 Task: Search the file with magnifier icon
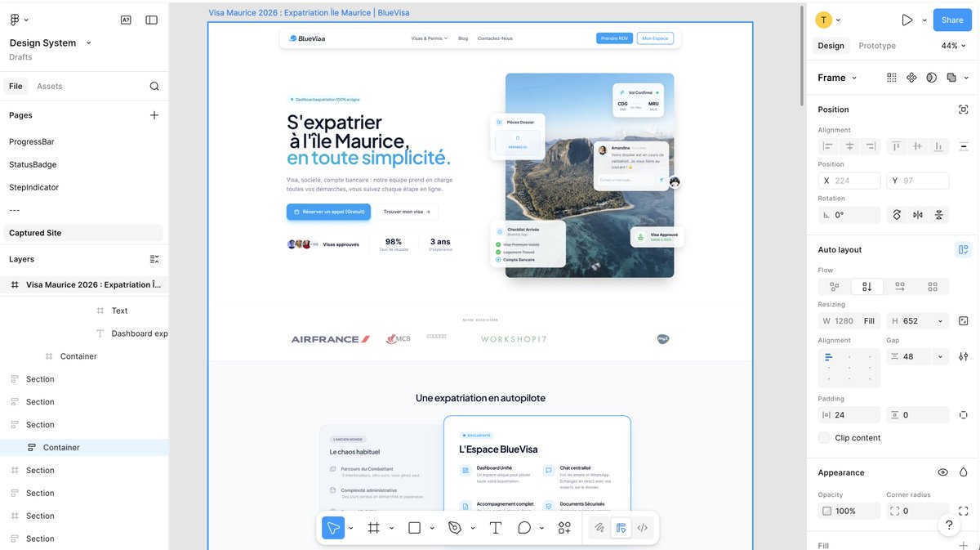pyautogui.click(x=154, y=86)
